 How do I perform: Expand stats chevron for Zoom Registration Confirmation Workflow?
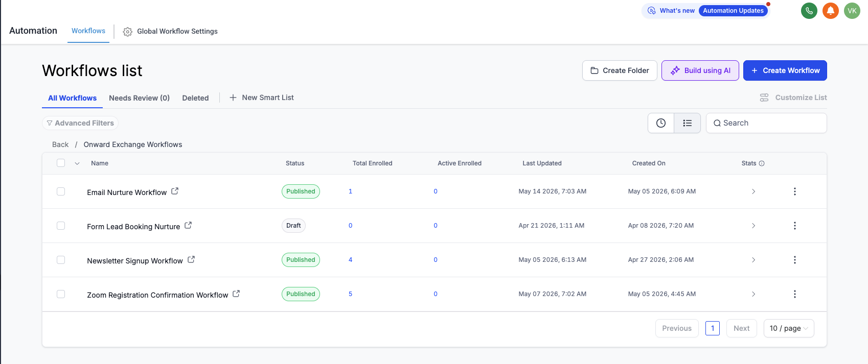click(x=753, y=294)
